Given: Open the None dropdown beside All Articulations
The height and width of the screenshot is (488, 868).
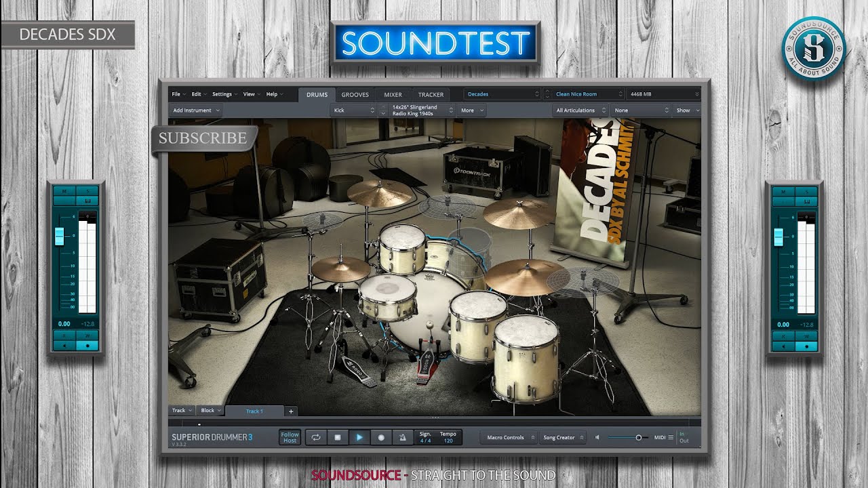Looking at the screenshot, I should [640, 110].
